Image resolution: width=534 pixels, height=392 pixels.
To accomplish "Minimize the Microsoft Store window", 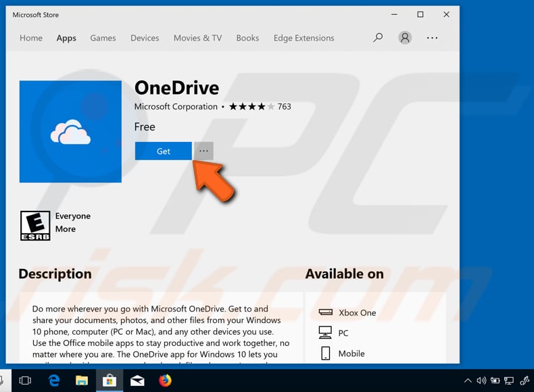I will [394, 15].
